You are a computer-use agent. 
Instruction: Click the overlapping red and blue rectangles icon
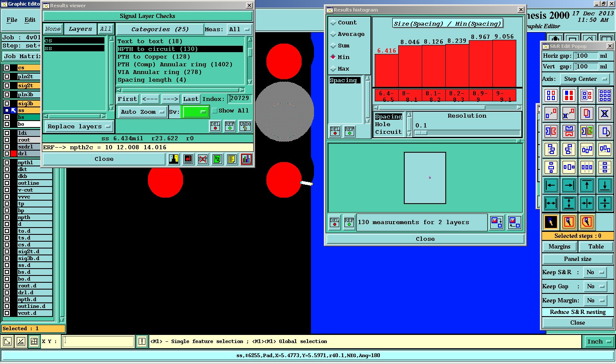[x=587, y=113]
